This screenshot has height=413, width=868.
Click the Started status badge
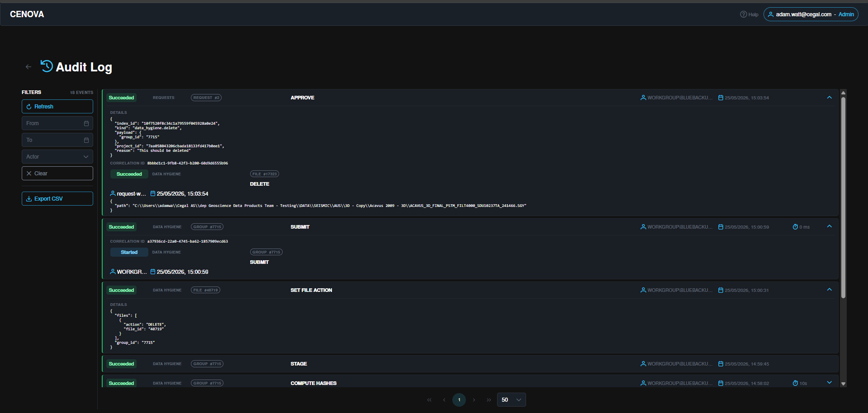click(x=129, y=252)
